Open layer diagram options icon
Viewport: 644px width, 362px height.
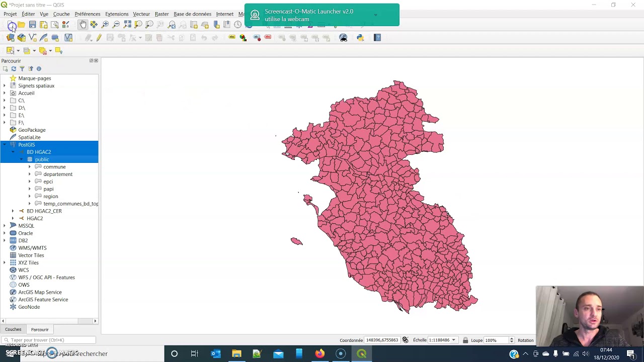pos(243,38)
